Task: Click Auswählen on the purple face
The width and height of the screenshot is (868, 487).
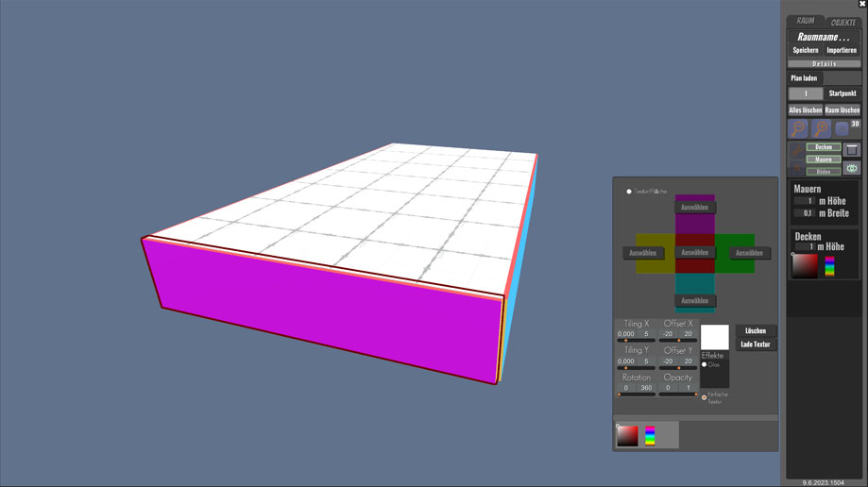Action: tap(695, 207)
